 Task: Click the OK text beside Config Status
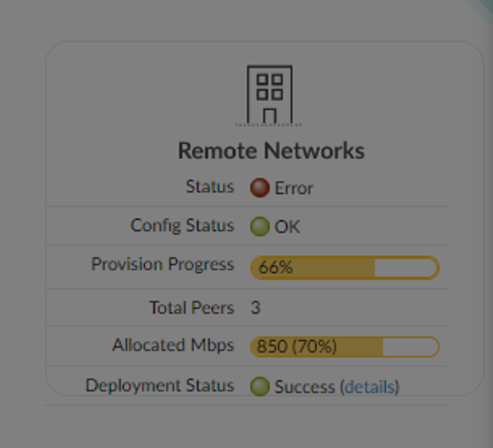[287, 226]
